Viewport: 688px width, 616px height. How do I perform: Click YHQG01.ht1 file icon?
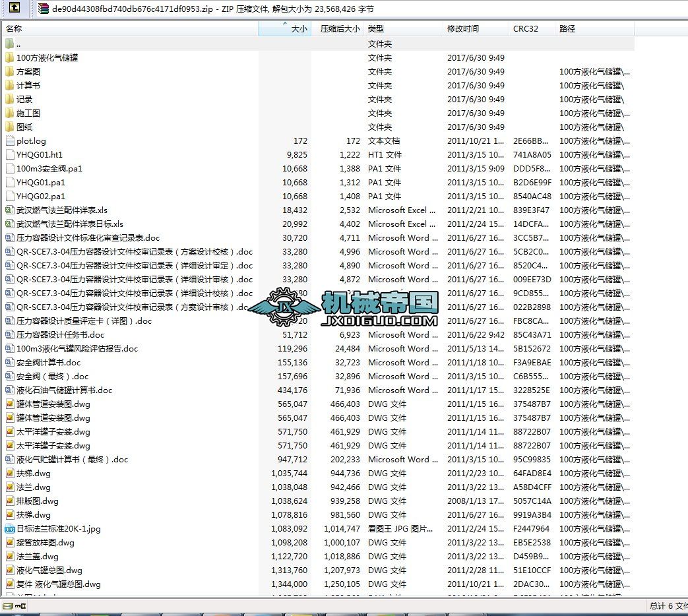[x=10, y=154]
